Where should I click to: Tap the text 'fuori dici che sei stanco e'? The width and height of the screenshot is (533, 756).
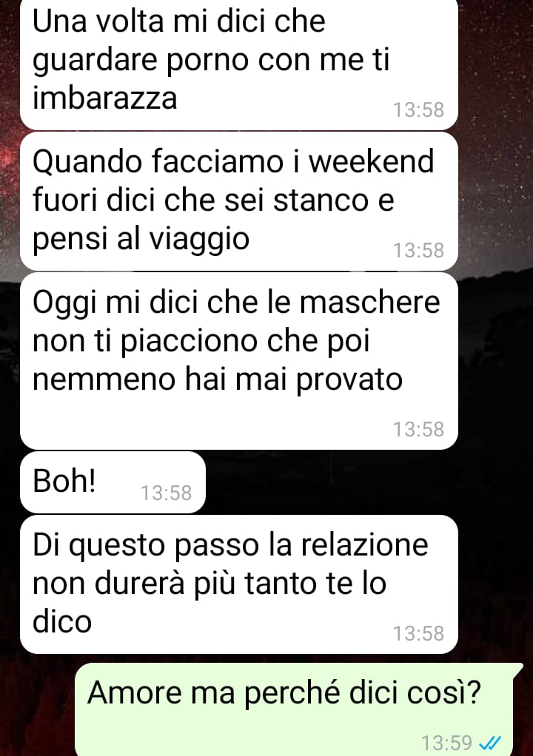click(213, 200)
